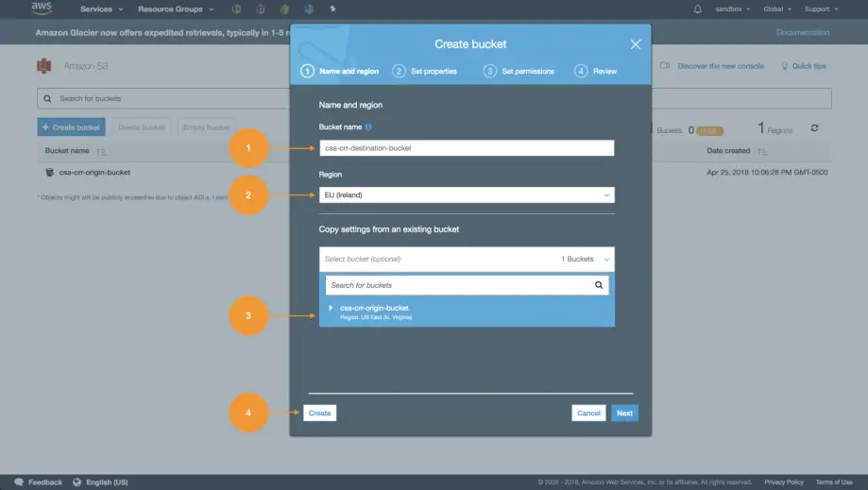Open the Global region menu
Image resolution: width=868 pixels, height=490 pixels.
point(777,8)
